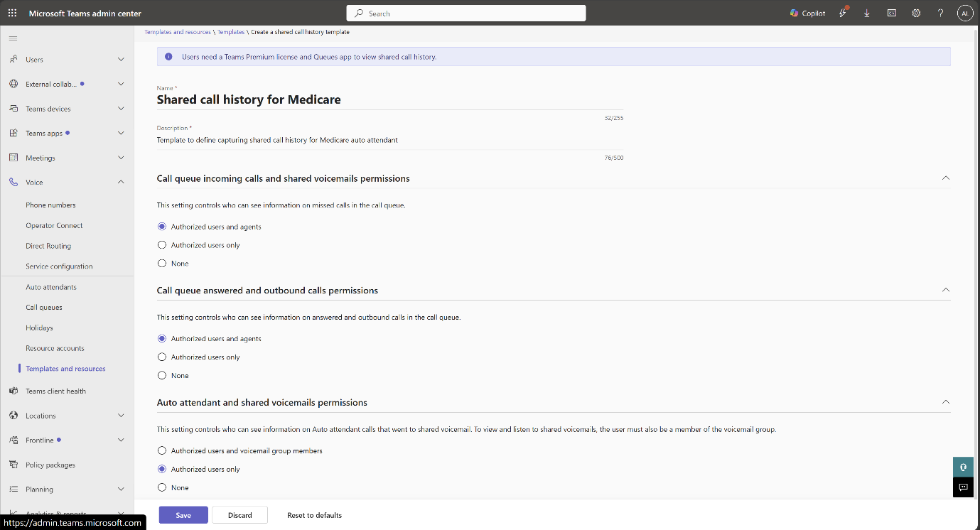Collapse the Voice menu chevron
The image size is (980, 530).
(121, 183)
